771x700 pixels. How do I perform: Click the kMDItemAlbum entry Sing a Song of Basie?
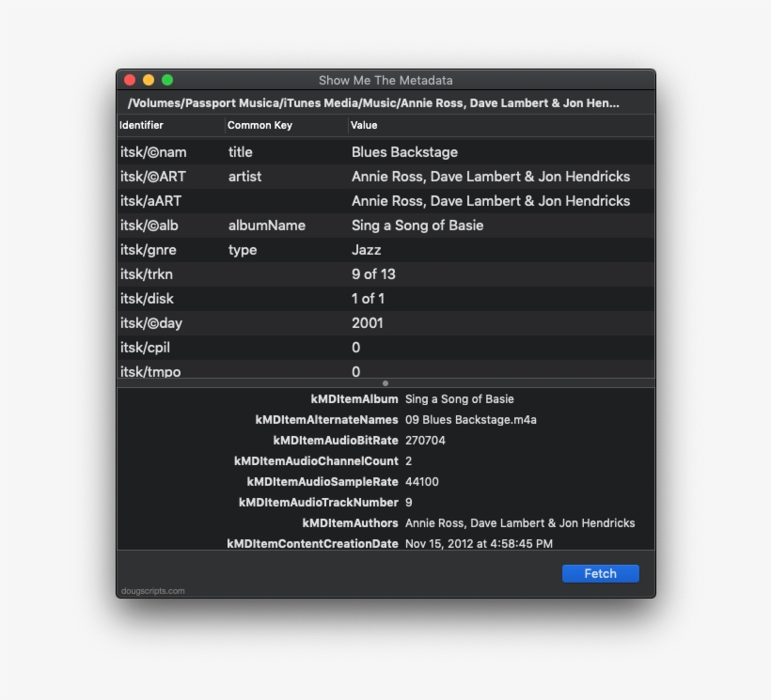(459, 398)
